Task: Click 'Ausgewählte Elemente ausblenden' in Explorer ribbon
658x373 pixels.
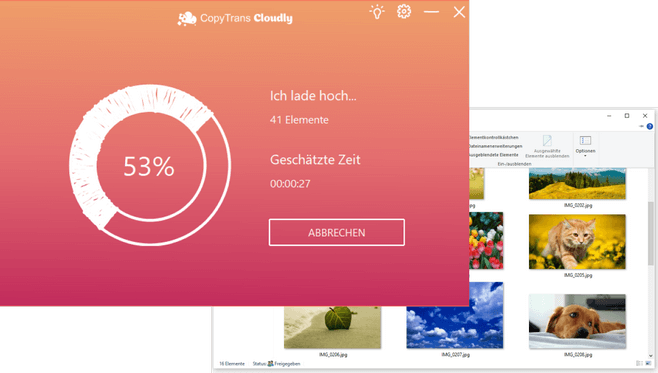Action: coord(547,147)
